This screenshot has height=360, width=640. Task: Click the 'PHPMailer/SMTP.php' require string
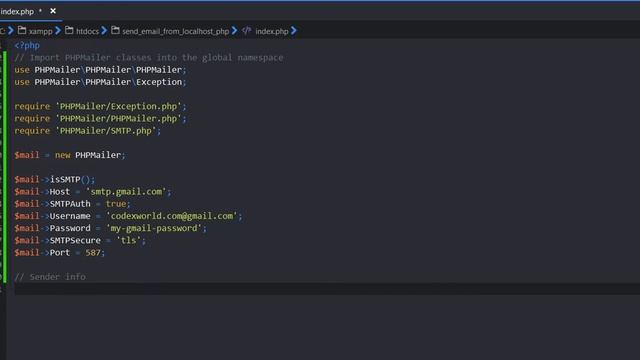coord(106,131)
